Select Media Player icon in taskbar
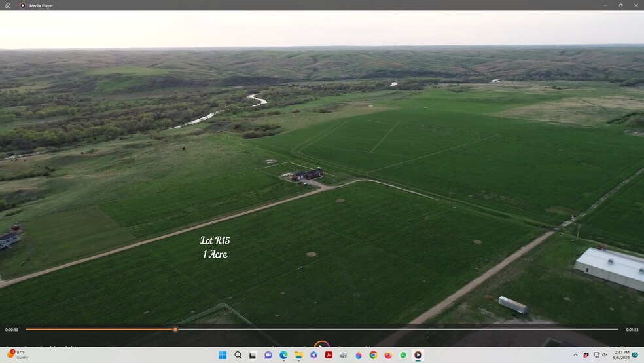The width and height of the screenshot is (644, 363). tap(418, 355)
